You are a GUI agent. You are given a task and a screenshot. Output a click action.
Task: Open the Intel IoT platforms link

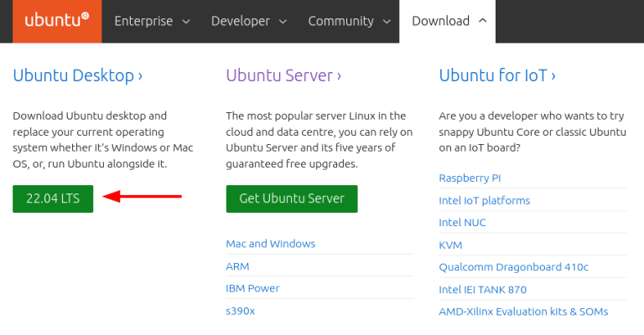[484, 200]
